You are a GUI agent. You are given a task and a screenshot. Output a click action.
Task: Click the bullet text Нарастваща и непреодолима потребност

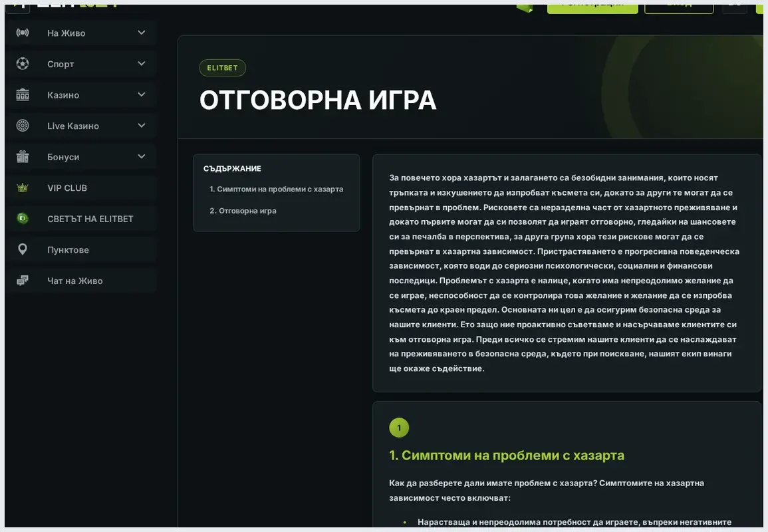pos(574,522)
